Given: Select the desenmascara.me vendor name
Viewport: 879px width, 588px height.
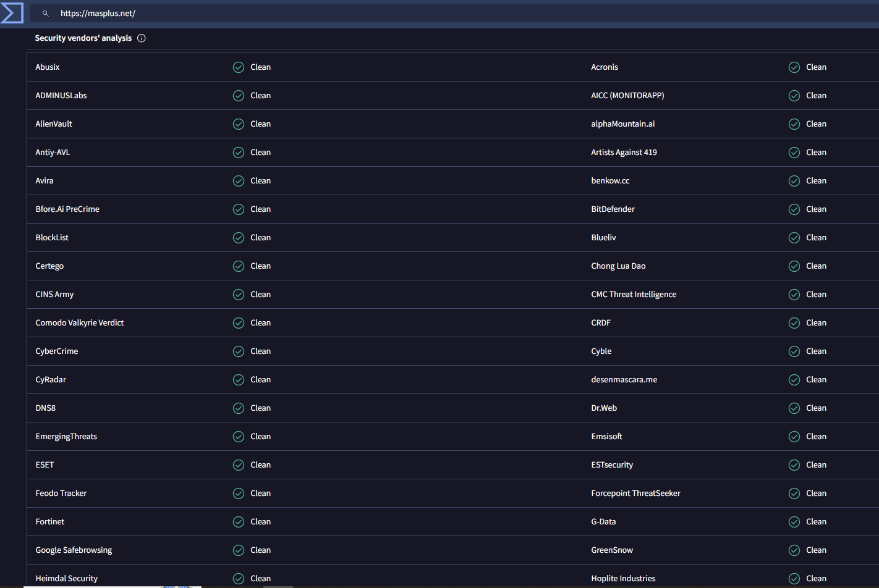Looking at the screenshot, I should click(x=624, y=380).
